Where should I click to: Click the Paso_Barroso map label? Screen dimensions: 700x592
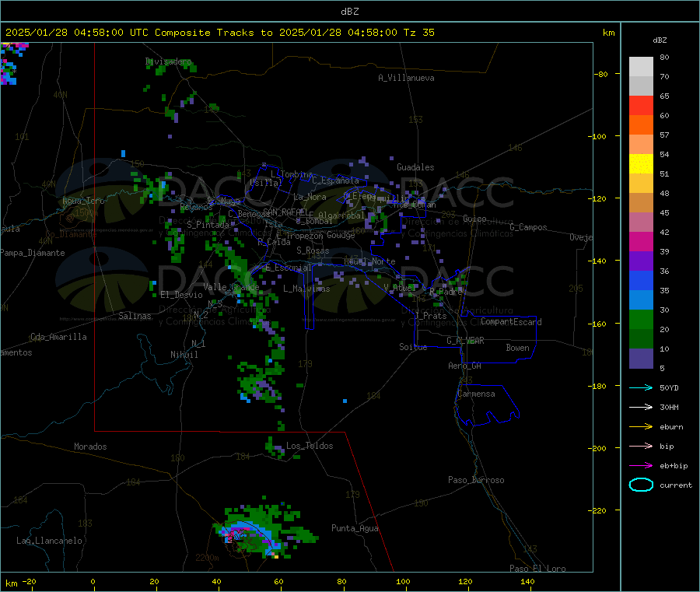476,480
